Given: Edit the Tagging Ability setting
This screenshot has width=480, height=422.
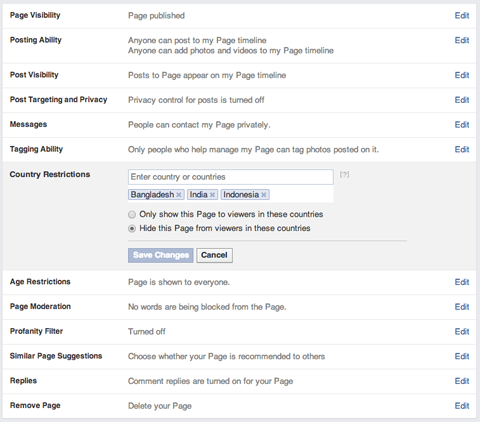Looking at the screenshot, I should click(x=462, y=149).
